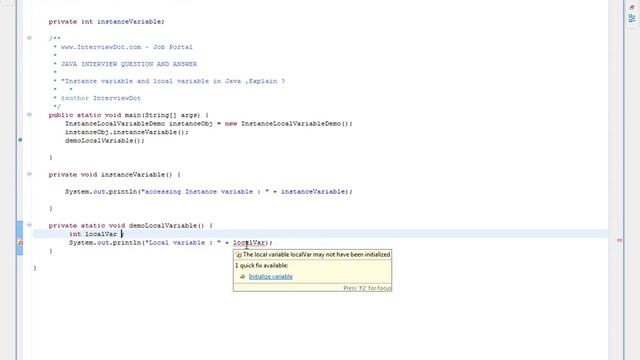The image size is (640, 360).
Task: Click the 'int localVar' declaration line
Action: pyautogui.click(x=96, y=234)
